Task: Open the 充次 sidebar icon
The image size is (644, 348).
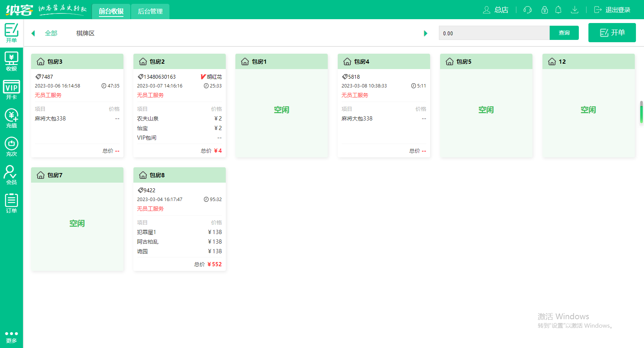Action: point(11,147)
